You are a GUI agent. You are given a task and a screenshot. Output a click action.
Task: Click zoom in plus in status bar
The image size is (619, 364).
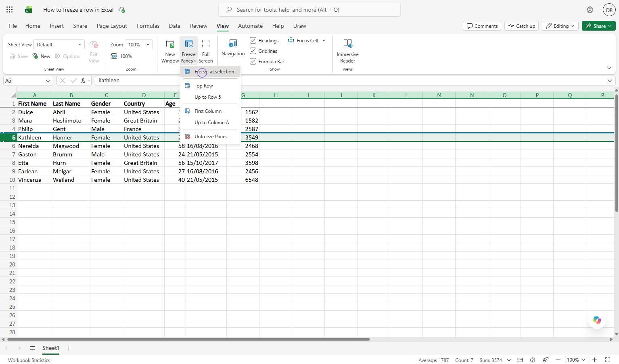[x=594, y=360]
